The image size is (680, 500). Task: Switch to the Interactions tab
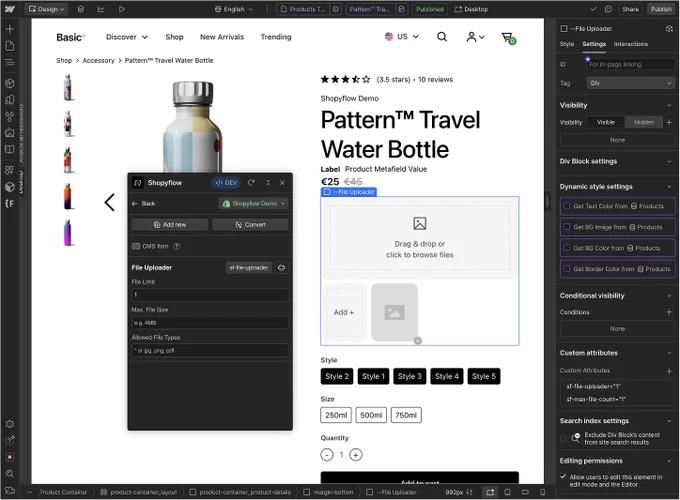[631, 44]
